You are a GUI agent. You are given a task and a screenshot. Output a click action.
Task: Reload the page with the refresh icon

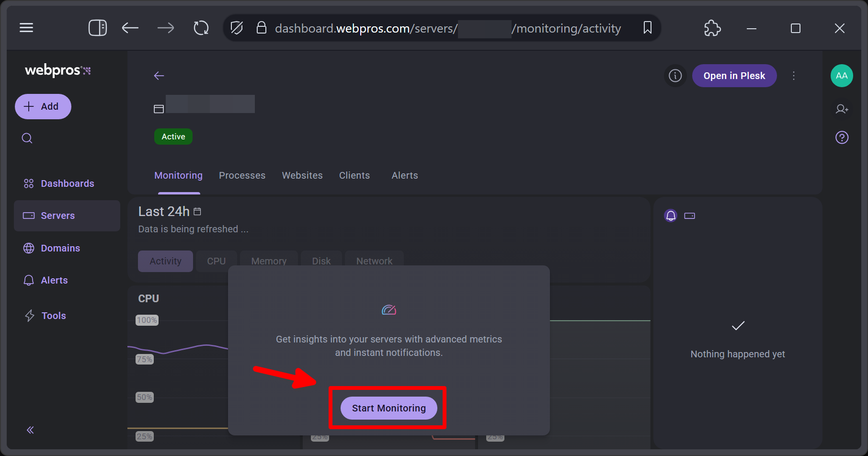(201, 28)
